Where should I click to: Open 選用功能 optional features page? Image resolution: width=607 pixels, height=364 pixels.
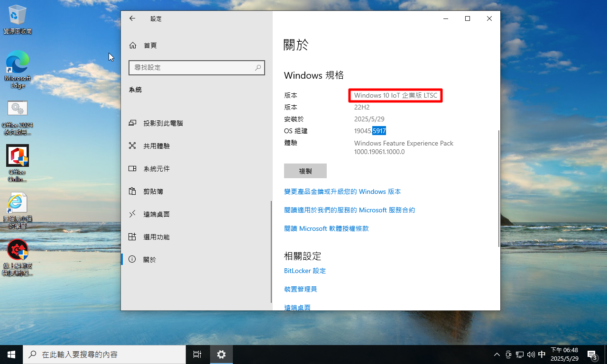[196, 237]
